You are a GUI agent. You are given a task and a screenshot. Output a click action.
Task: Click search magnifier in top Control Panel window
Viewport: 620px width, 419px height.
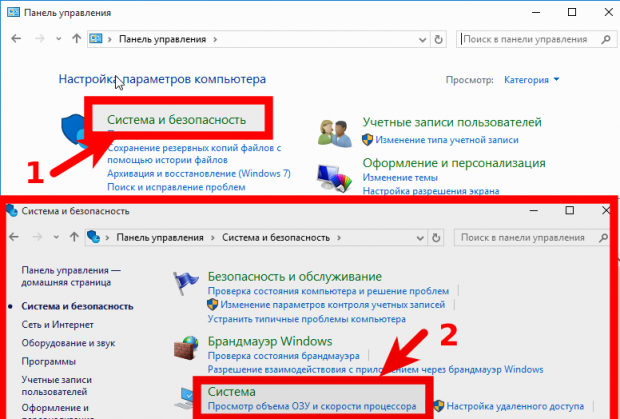pyautogui.click(x=606, y=39)
